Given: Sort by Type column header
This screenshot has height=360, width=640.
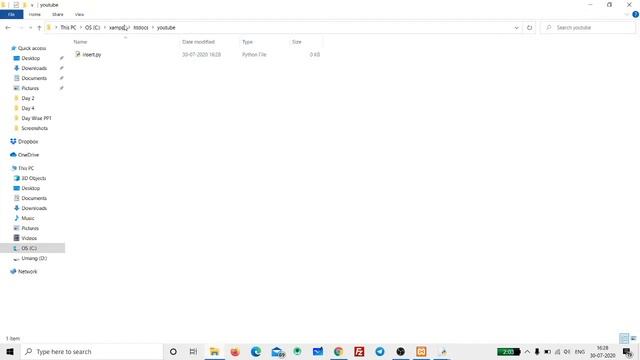Looking at the screenshot, I should coord(247,42).
